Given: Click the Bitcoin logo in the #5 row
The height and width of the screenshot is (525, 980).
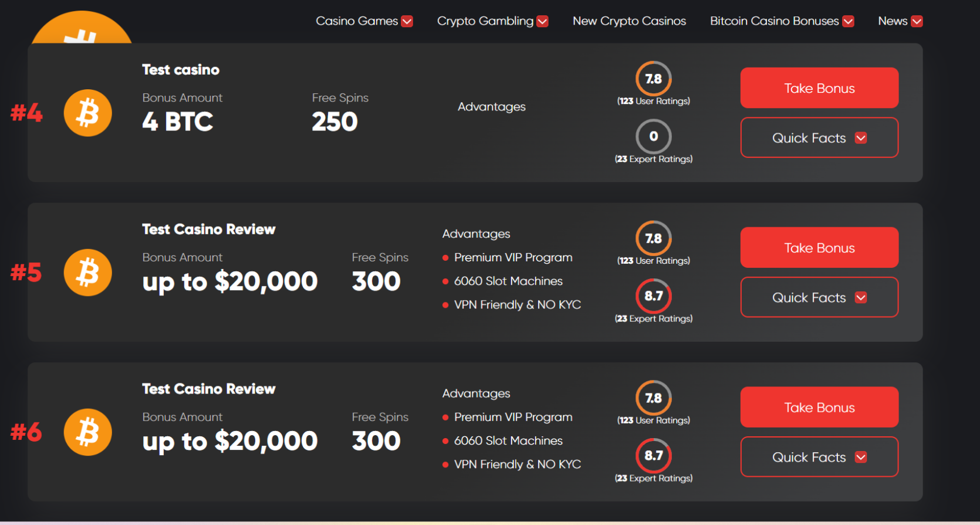Looking at the screenshot, I should pos(88,272).
